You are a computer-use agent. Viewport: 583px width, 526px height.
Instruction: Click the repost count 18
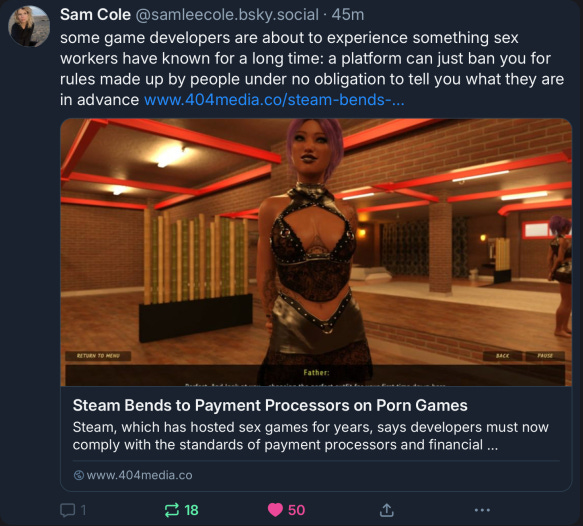pyautogui.click(x=191, y=510)
